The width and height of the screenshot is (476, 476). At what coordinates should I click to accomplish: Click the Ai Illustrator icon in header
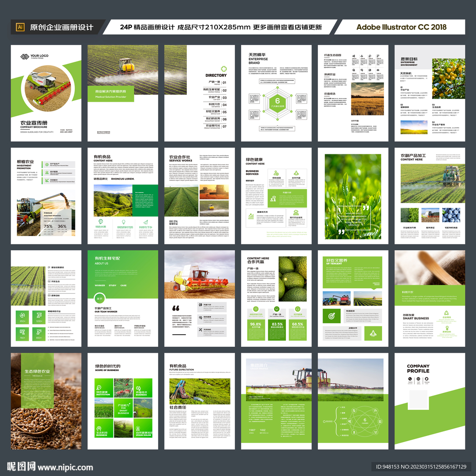(20, 27)
